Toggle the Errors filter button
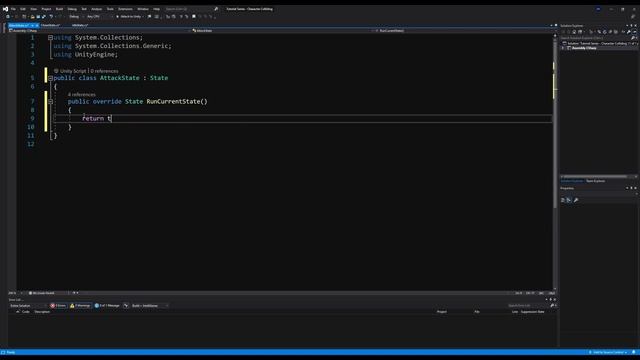 pos(58,306)
